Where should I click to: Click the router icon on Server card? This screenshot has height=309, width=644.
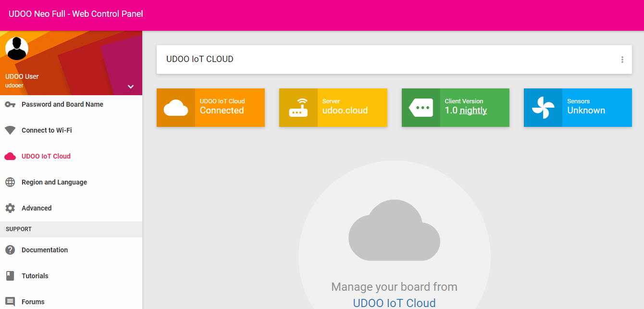(x=298, y=108)
